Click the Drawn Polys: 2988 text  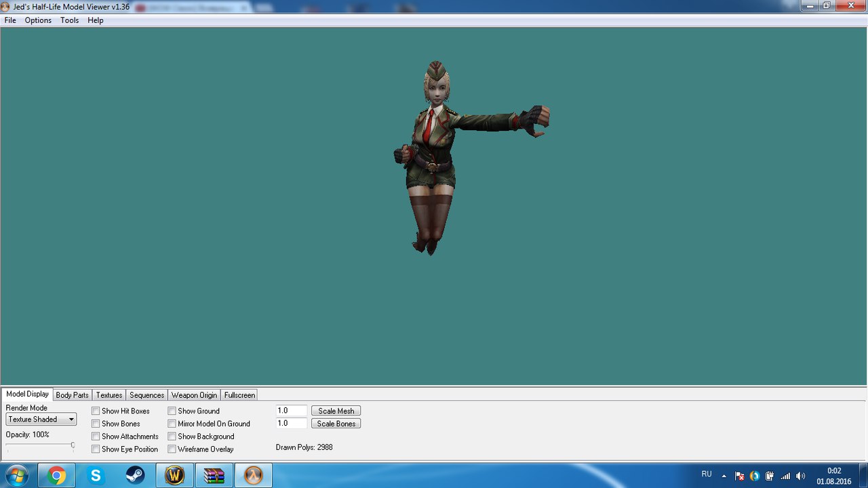pos(304,447)
